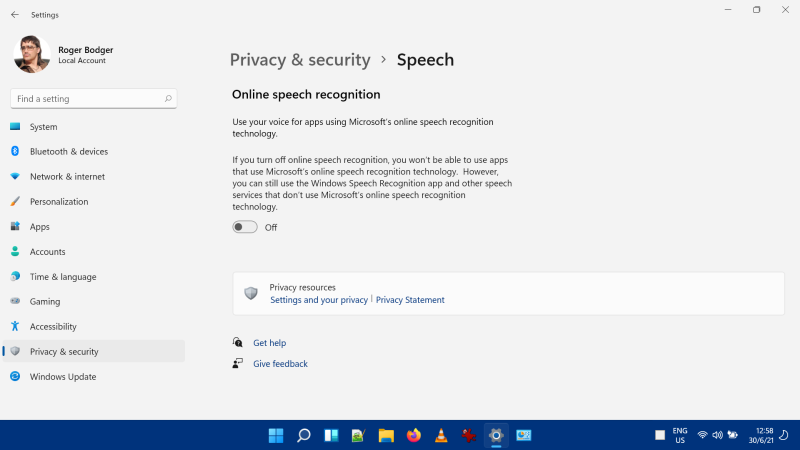The image size is (800, 450).
Task: Open the last taskbar app icon
Action: [524, 435]
